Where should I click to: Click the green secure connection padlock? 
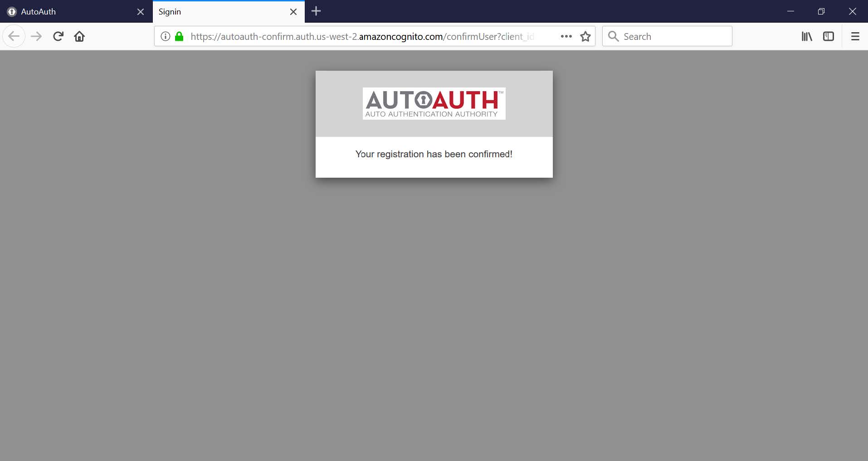pyautogui.click(x=179, y=36)
